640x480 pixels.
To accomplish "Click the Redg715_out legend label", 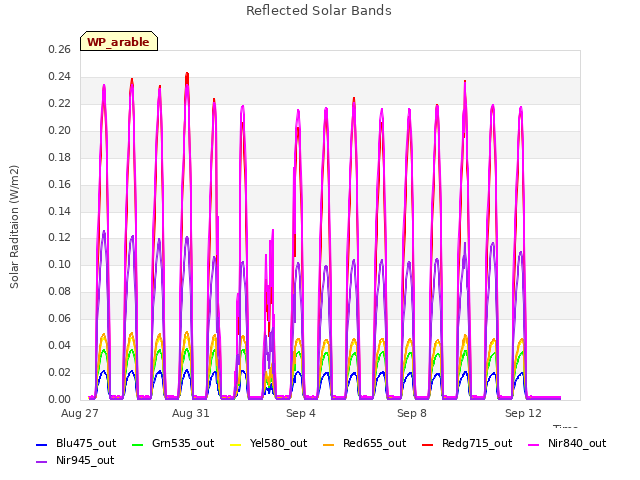I will 477,443.
